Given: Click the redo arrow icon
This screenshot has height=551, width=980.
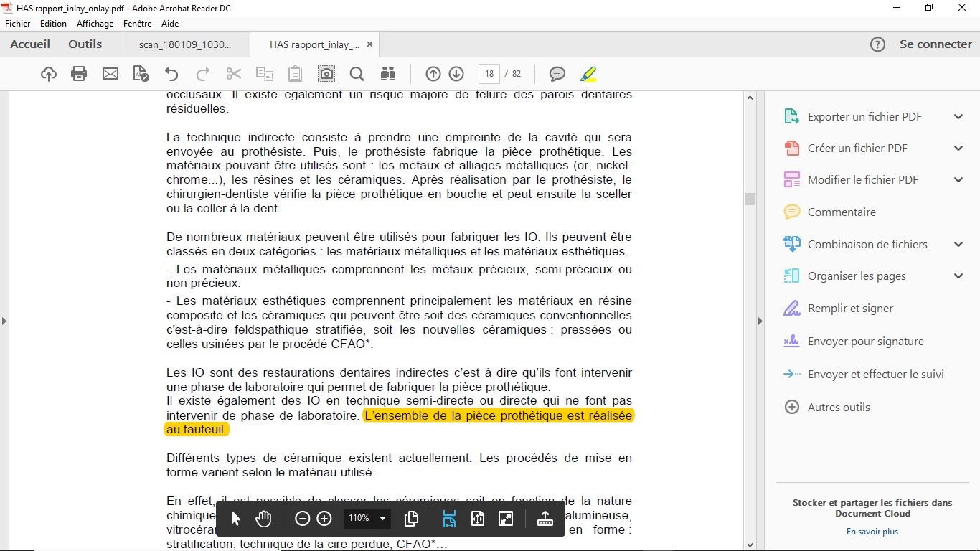Looking at the screenshot, I should pos(203,74).
